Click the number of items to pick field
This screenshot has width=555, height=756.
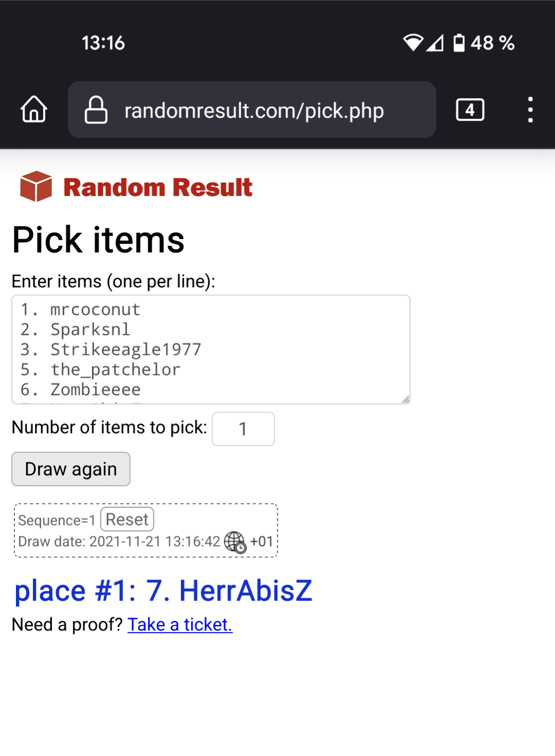coord(243,428)
